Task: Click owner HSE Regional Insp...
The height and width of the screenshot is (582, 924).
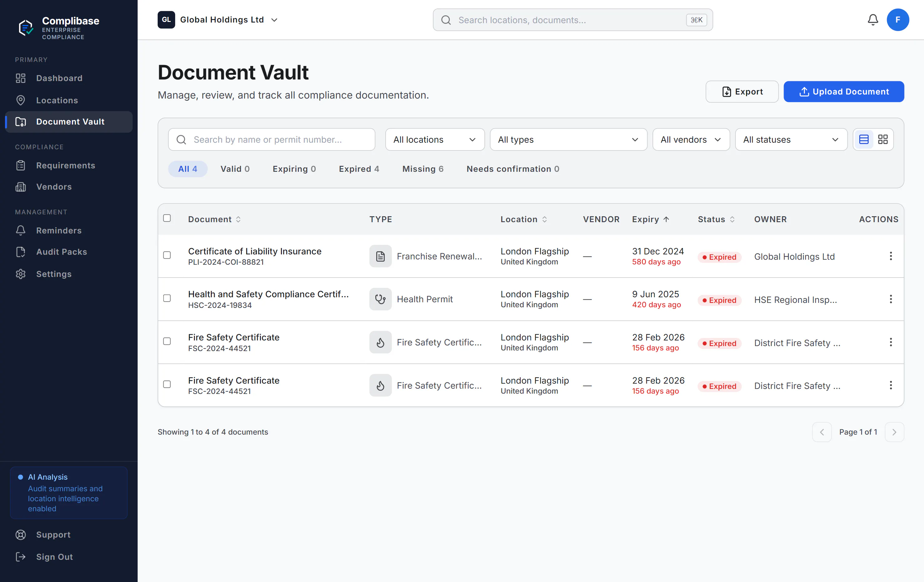Action: coord(795,300)
